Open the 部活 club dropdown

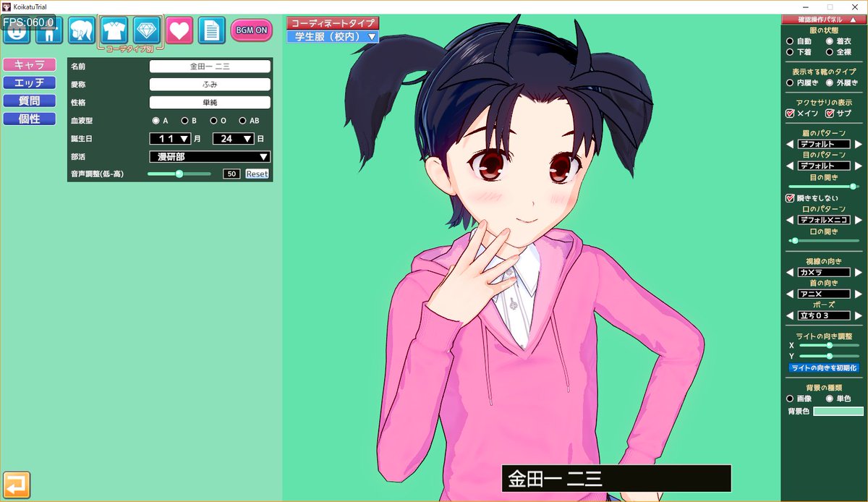tap(210, 156)
